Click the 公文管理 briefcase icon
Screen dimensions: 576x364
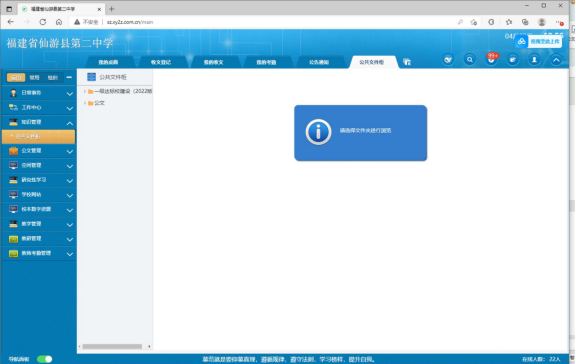[14, 151]
